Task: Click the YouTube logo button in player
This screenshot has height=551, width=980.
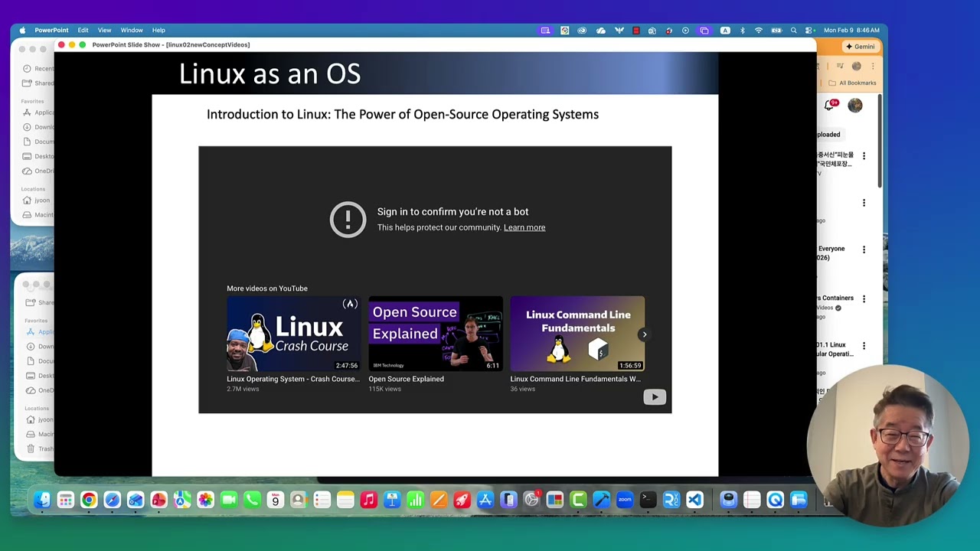Action: 655,396
